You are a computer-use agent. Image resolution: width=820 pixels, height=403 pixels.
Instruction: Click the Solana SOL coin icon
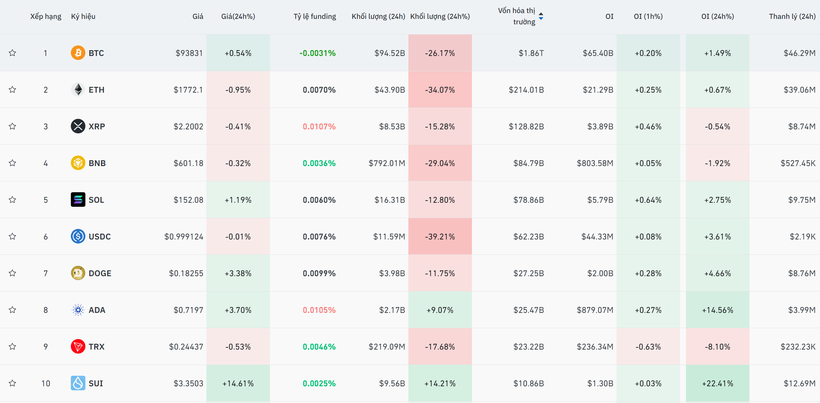point(78,200)
